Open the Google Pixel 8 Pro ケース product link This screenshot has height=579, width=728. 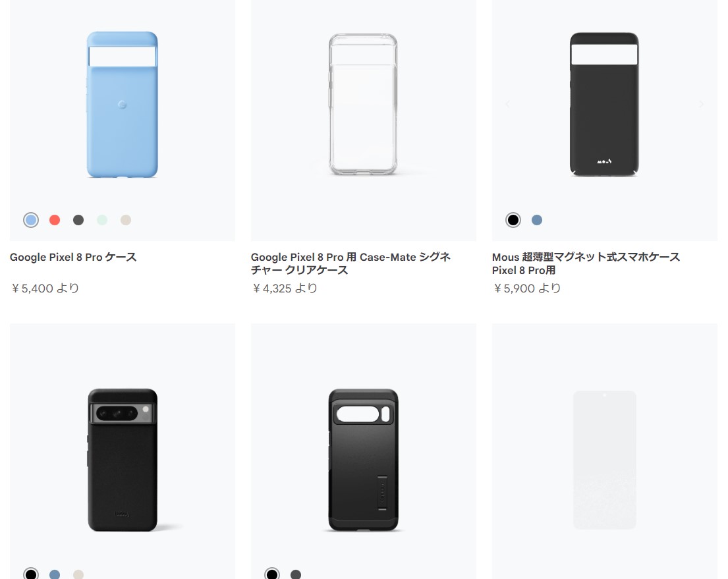click(73, 258)
